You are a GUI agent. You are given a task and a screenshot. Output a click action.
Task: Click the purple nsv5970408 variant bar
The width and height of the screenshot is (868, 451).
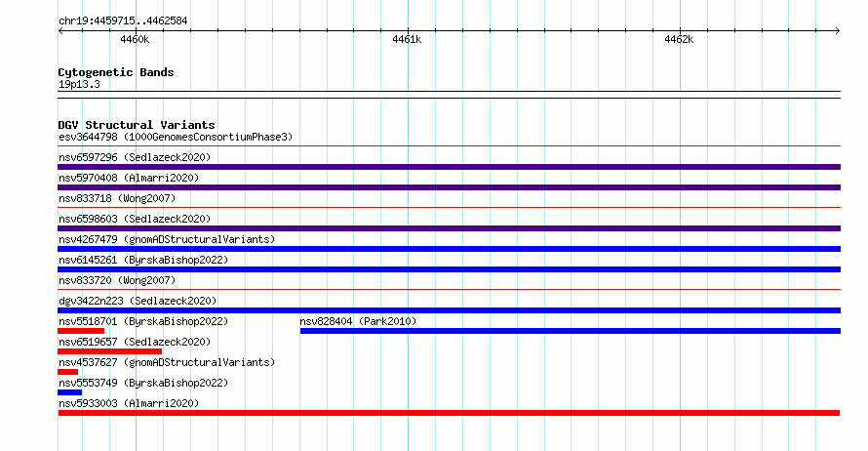click(x=449, y=187)
